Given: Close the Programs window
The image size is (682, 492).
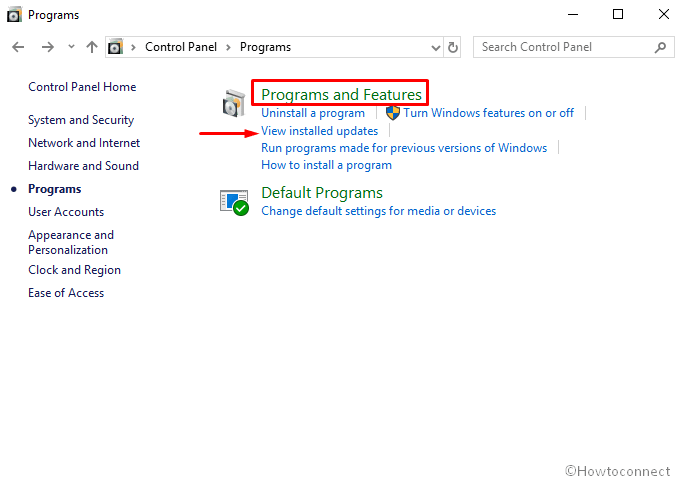Looking at the screenshot, I should 664,14.
